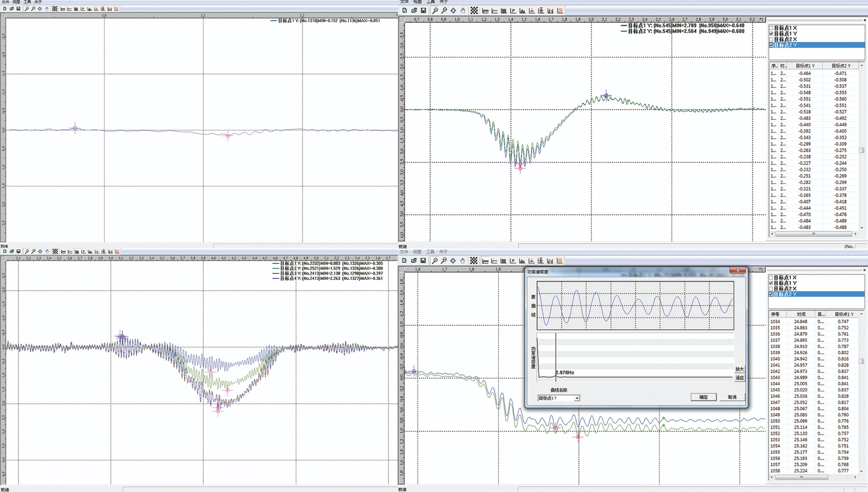868x492 pixels.
Task: Select zoom-out magnifier in top-right window
Action: (444, 10)
